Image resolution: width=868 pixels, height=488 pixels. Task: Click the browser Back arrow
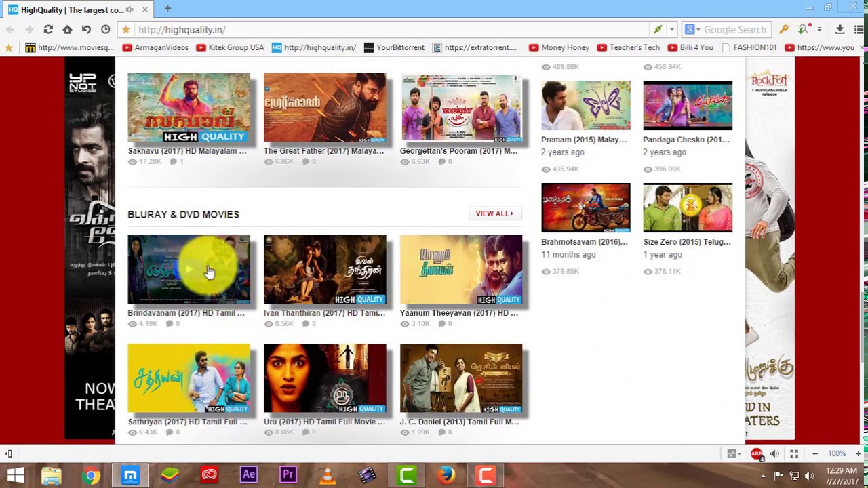click(9, 30)
